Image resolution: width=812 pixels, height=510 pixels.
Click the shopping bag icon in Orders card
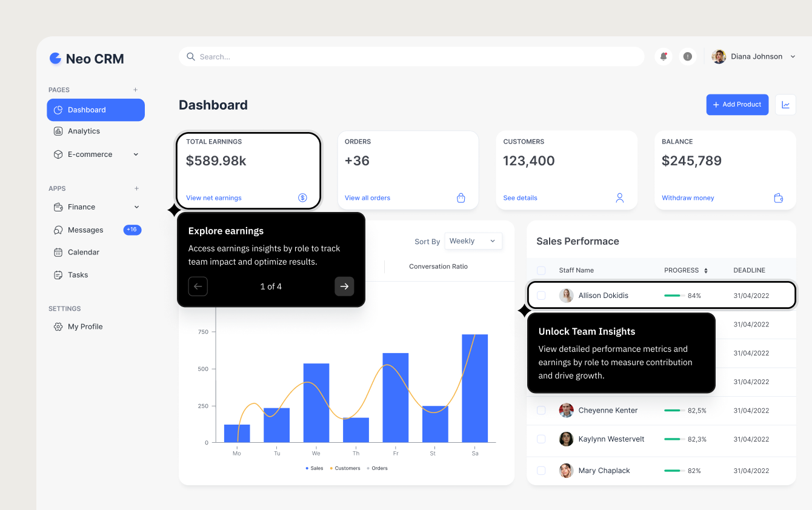[461, 198]
